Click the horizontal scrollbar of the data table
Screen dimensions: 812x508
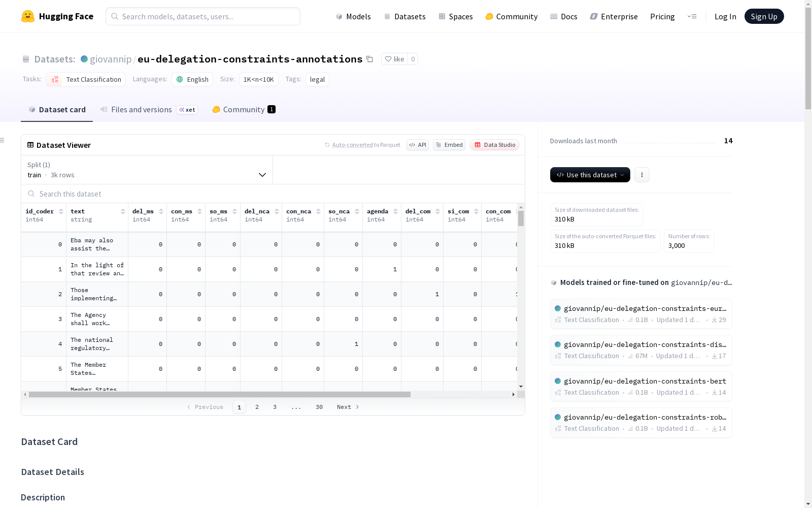click(x=220, y=394)
